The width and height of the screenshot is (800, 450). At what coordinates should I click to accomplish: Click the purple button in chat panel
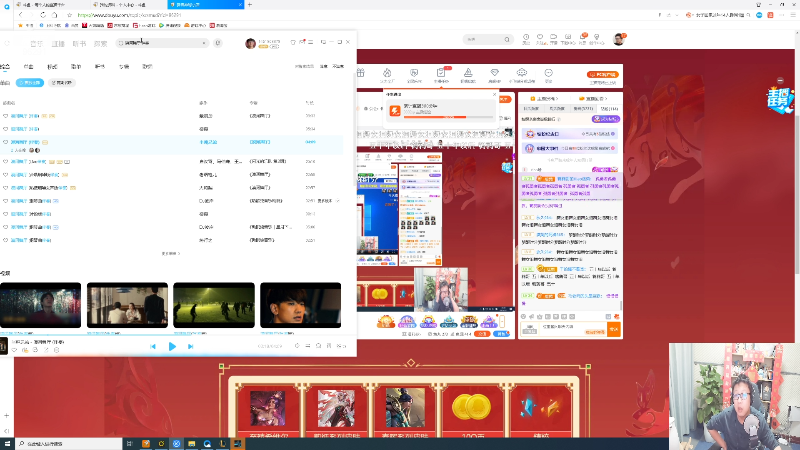point(606,119)
